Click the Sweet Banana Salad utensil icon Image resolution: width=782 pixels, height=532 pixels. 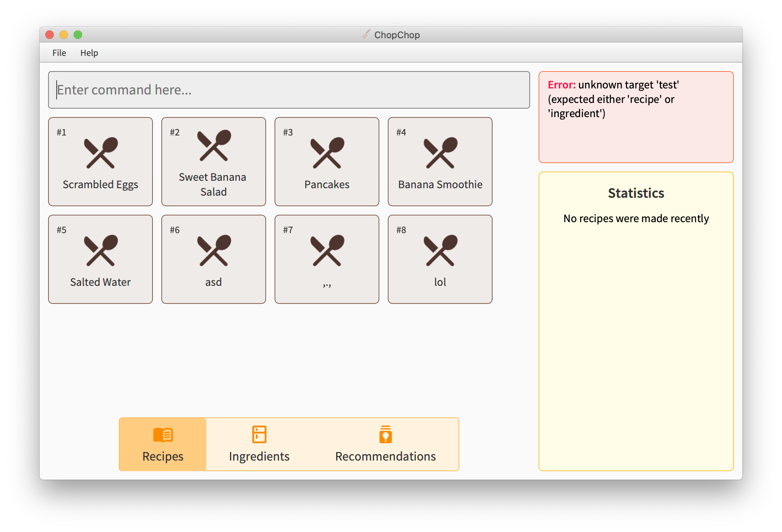point(214,145)
